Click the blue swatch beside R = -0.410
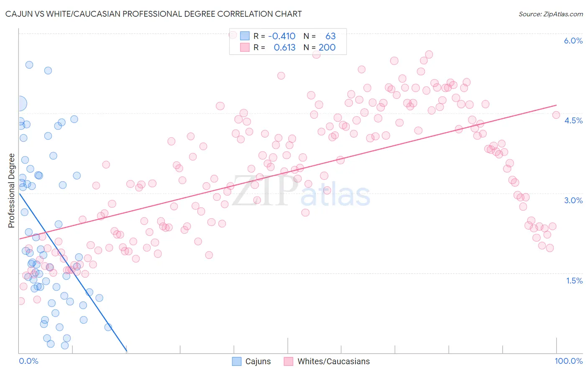This screenshot has height=373, width=588. [x=245, y=36]
